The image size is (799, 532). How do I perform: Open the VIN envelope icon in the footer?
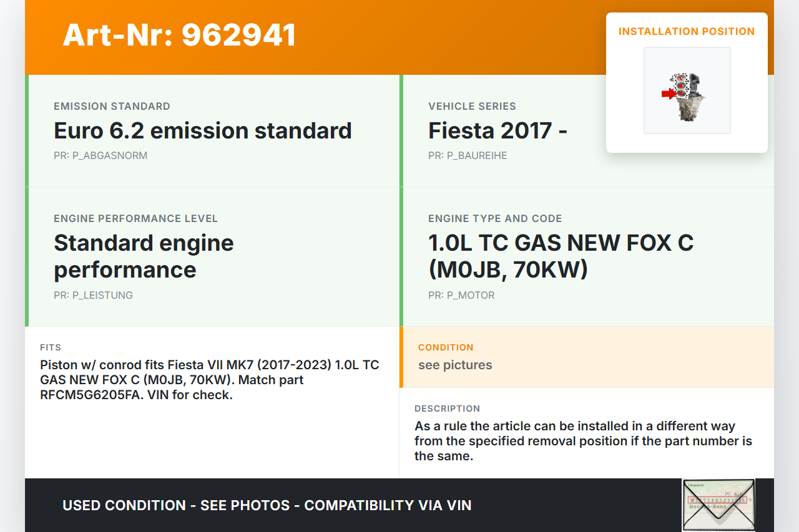(718, 505)
